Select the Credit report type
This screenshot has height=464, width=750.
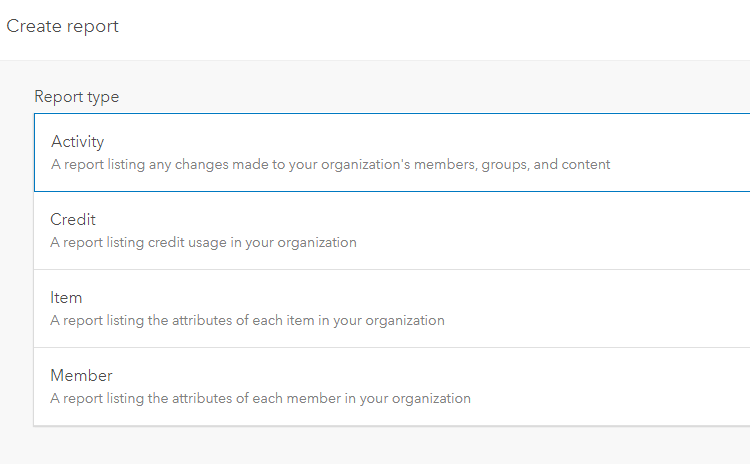click(390, 230)
